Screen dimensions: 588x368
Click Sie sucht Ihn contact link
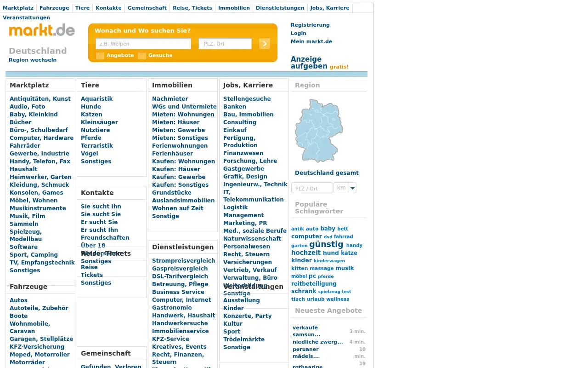point(101,207)
